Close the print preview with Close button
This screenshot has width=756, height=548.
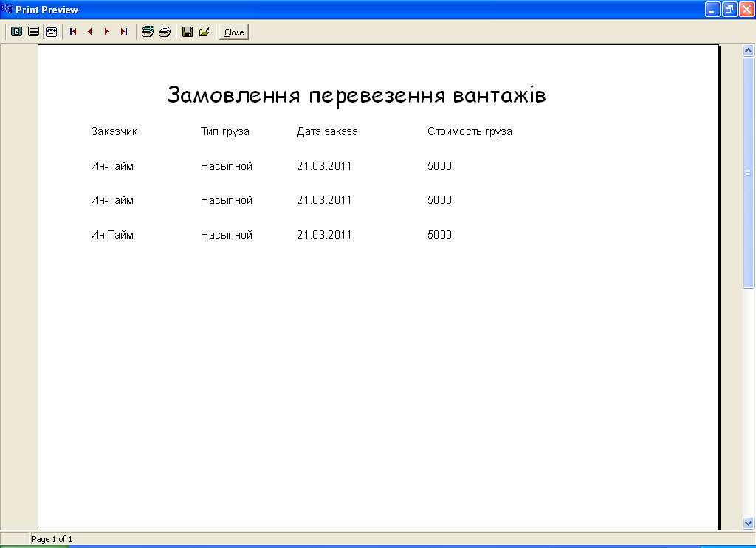pyautogui.click(x=234, y=32)
